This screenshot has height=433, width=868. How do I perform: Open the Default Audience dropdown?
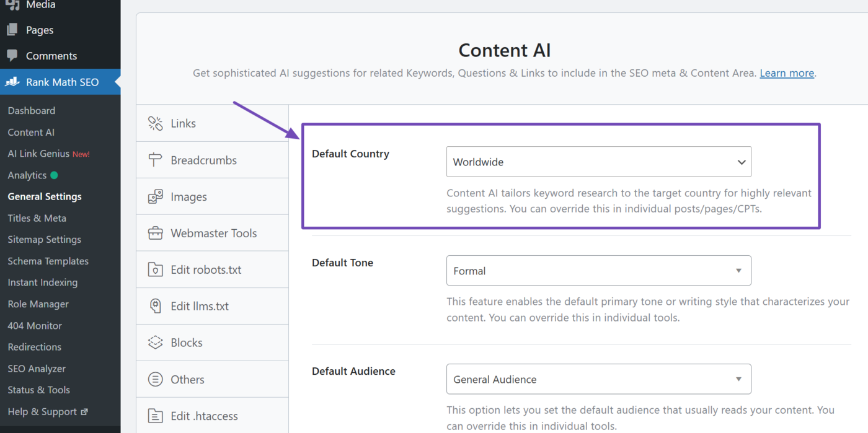coord(599,379)
